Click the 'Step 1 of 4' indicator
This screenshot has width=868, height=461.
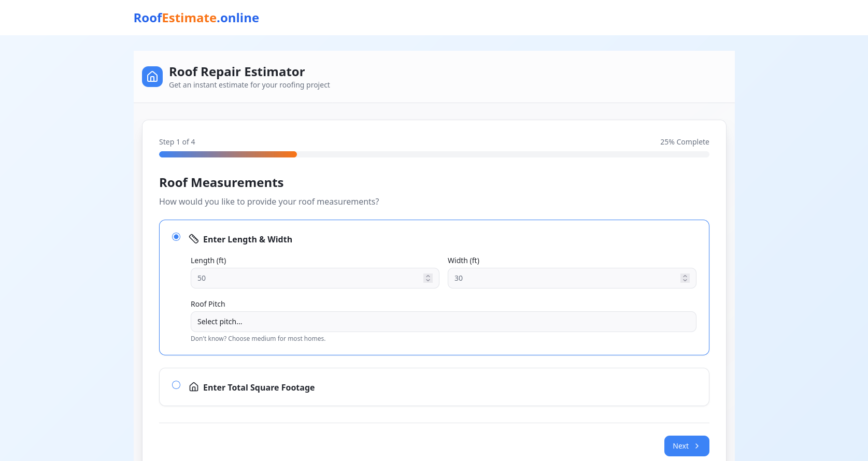177,142
